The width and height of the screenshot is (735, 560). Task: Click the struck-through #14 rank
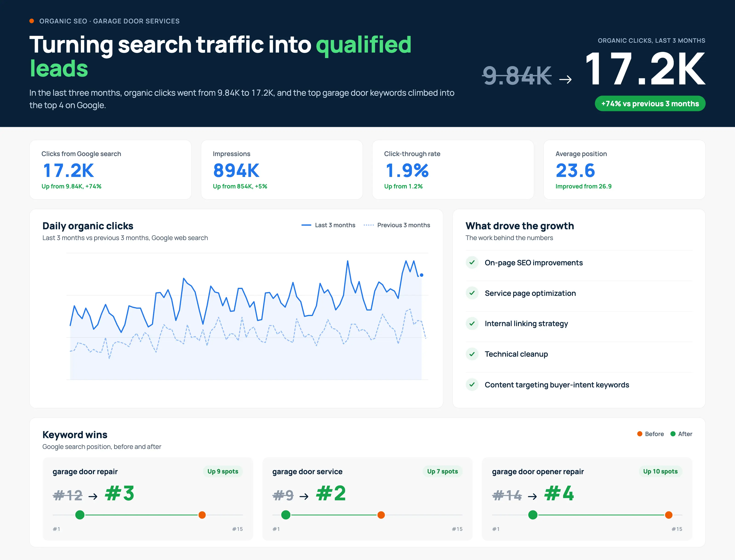click(x=507, y=495)
